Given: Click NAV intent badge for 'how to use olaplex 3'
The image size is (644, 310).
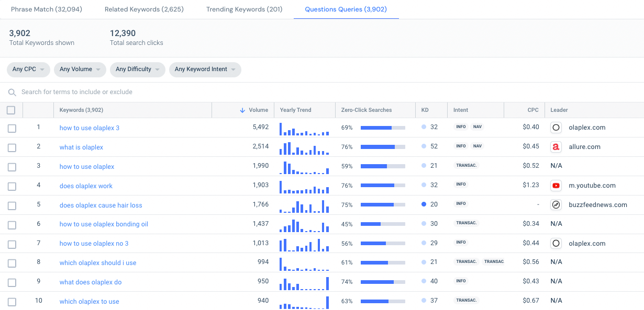Looking at the screenshot, I should click(477, 127).
